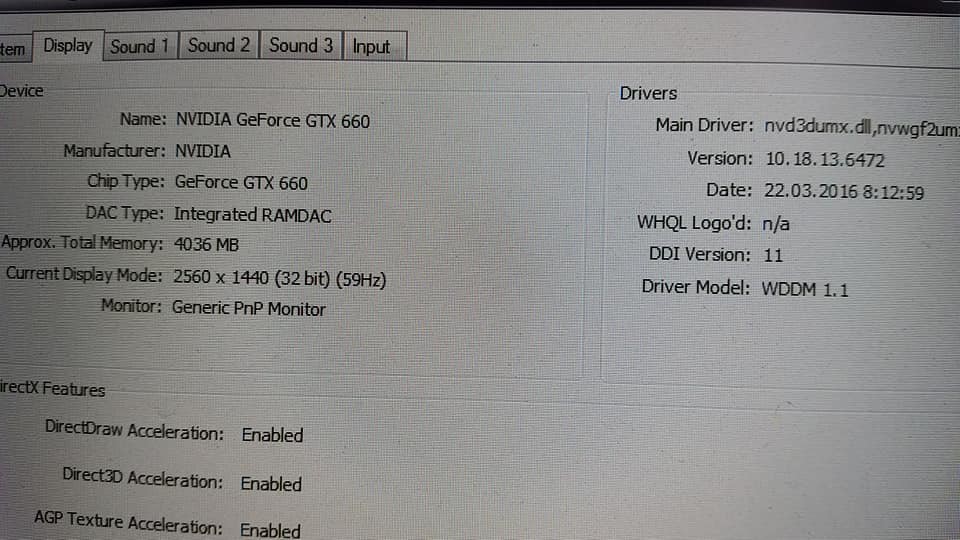This screenshot has width=960, height=540.
Task: Click the WHQL Logo'd n/a value
Action: click(x=776, y=223)
